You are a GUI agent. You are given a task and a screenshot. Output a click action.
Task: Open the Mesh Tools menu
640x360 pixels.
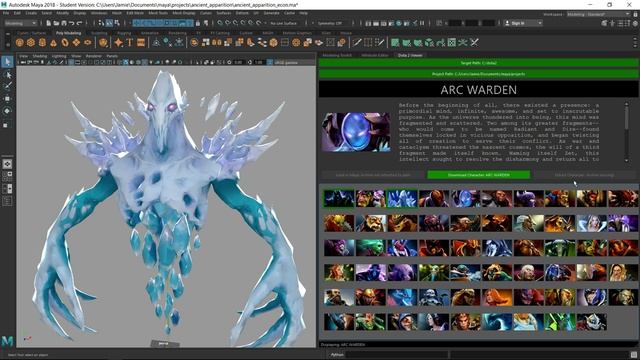pyautogui.click(x=158, y=13)
